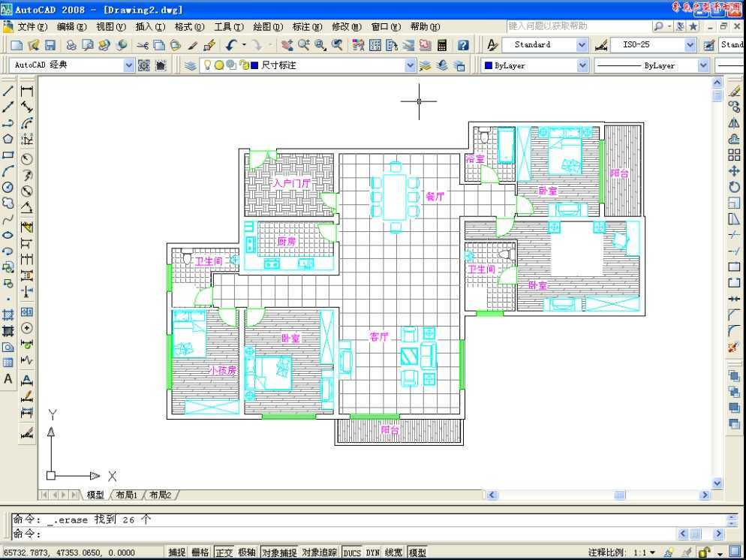The height and width of the screenshot is (560, 746).
Task: Switch to the 布局1 layout tab
Action: (127, 495)
